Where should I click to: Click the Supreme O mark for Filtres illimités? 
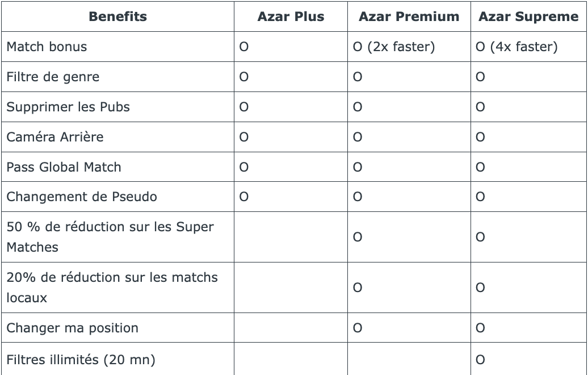(480, 360)
